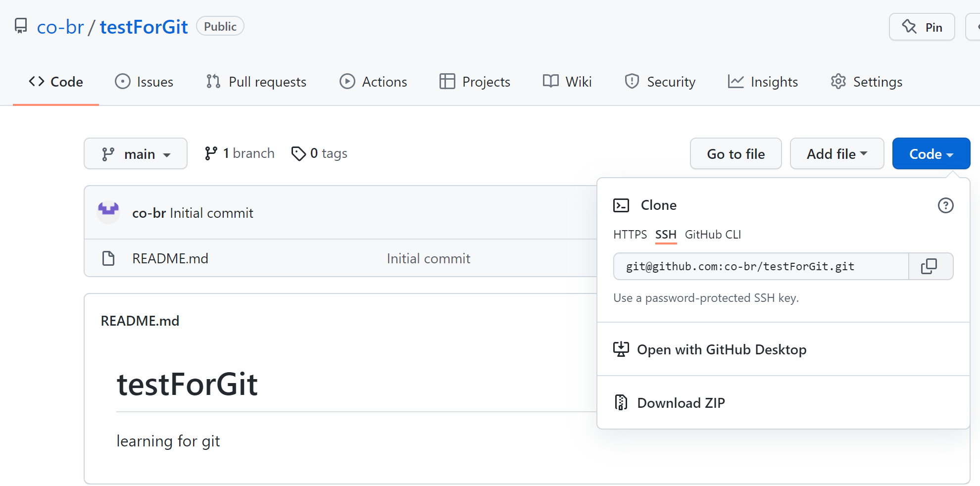The height and width of the screenshot is (486, 980).
Task: Click the pull request icon
Action: coord(213,81)
